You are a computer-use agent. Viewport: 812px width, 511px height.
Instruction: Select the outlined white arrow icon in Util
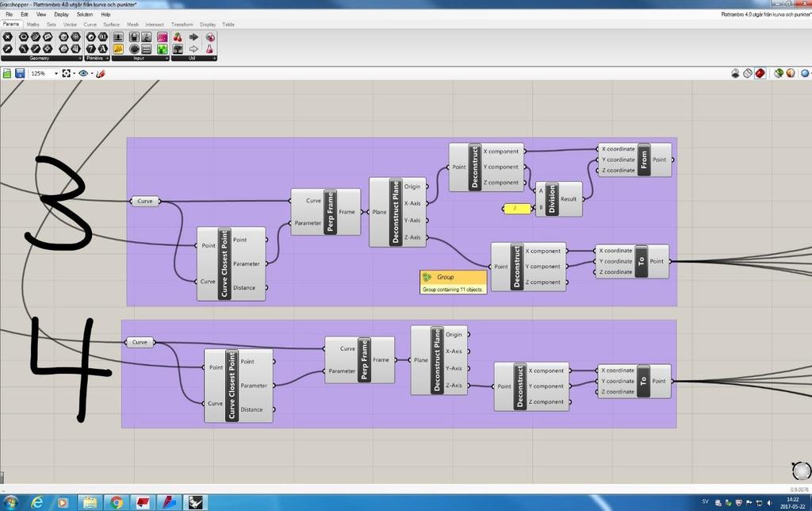point(193,48)
